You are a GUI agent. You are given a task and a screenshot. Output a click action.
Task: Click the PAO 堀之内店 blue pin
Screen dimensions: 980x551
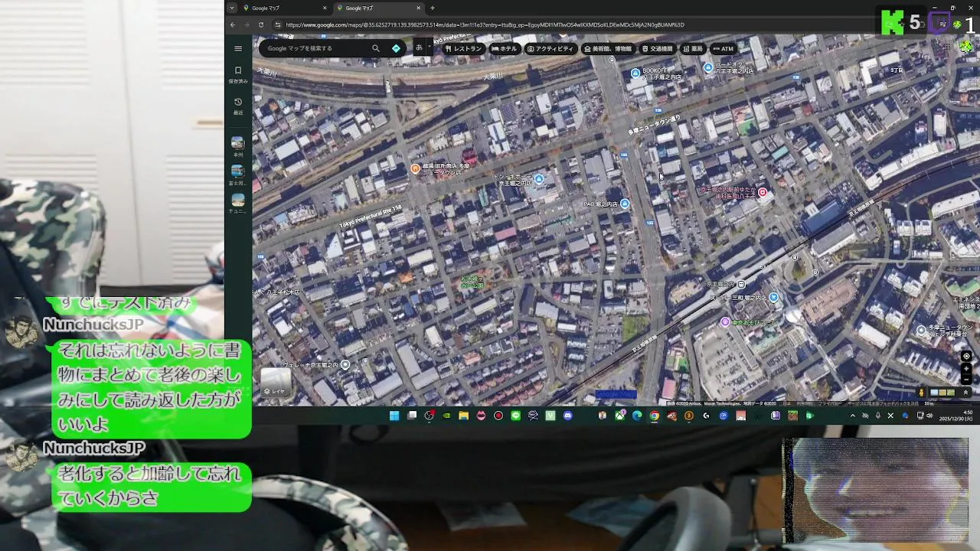point(625,204)
